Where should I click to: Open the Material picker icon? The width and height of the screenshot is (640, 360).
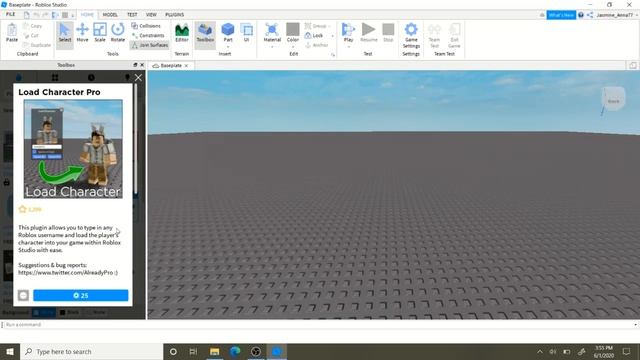click(x=272, y=29)
